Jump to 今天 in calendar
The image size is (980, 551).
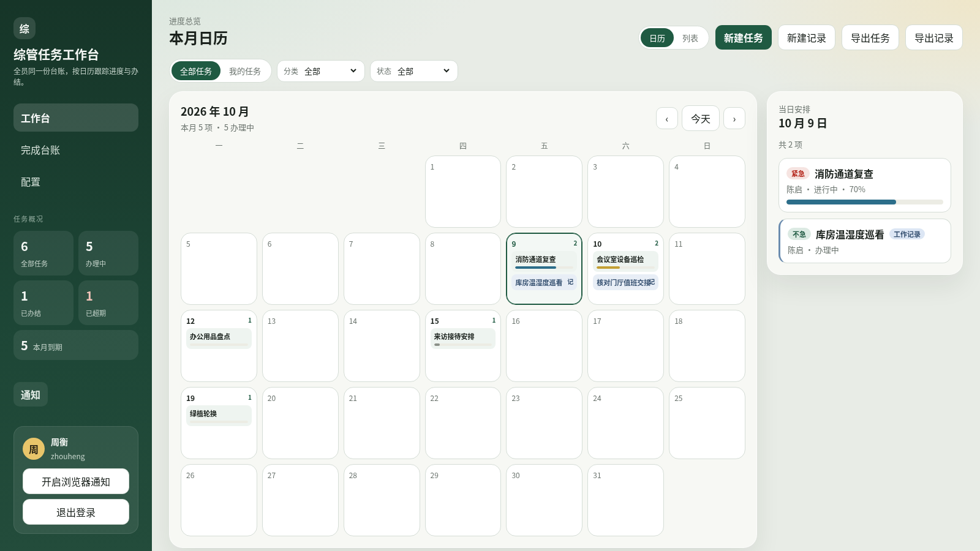[701, 118]
